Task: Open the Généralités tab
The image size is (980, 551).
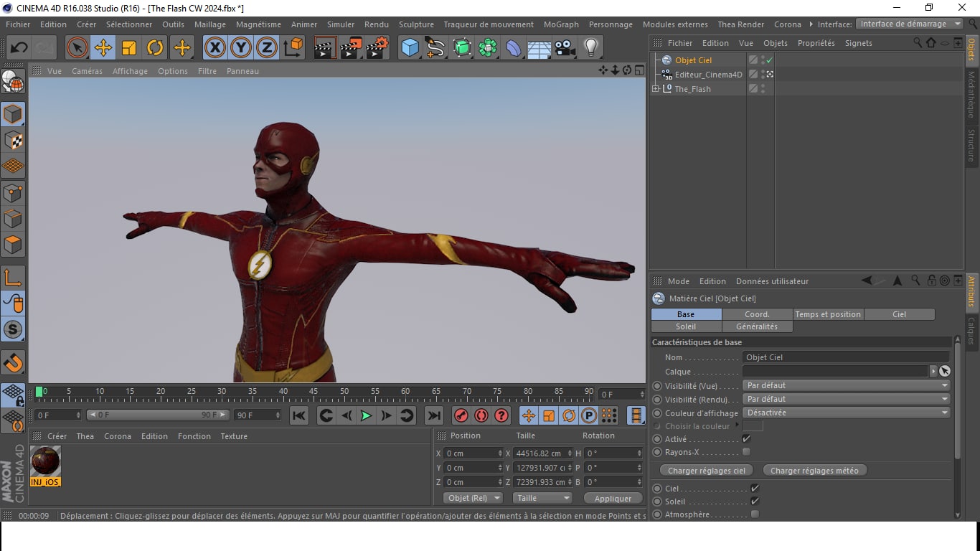Action: point(757,326)
